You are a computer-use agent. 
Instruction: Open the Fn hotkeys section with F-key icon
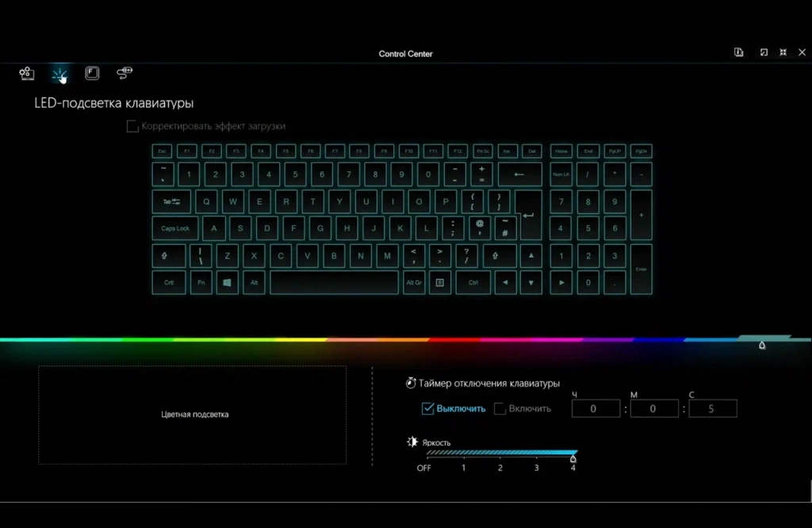click(93, 73)
